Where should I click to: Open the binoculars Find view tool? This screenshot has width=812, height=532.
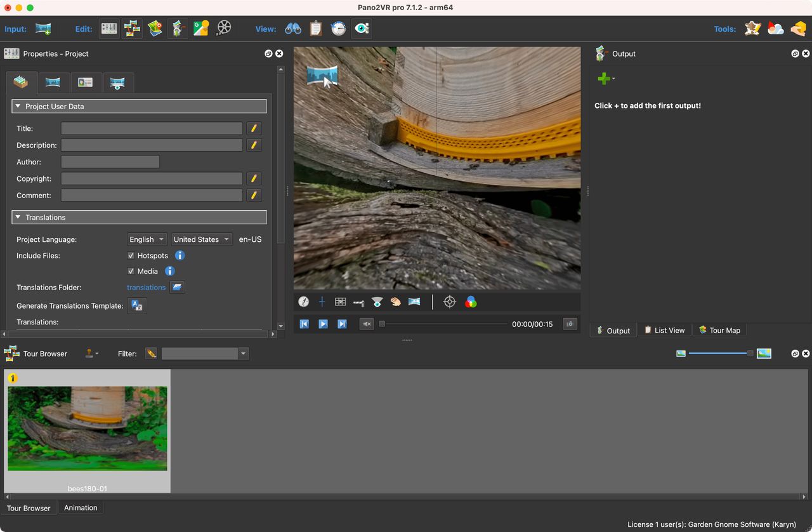[292, 28]
